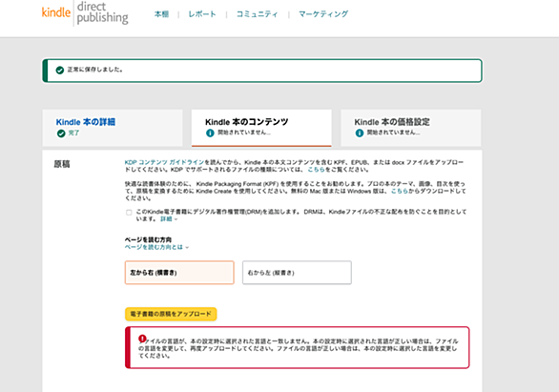
Task: Enable the DRM checkbox
Action: tap(129, 213)
